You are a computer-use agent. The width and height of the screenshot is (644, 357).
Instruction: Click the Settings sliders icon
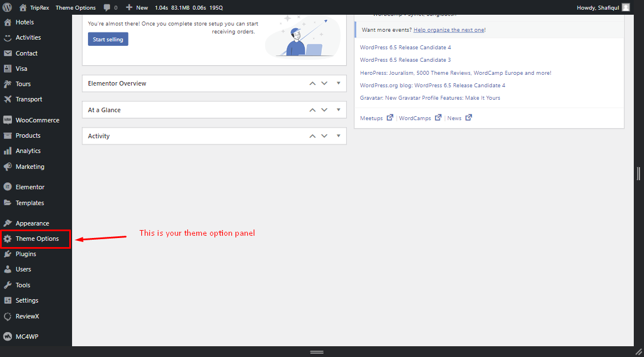tap(7, 300)
